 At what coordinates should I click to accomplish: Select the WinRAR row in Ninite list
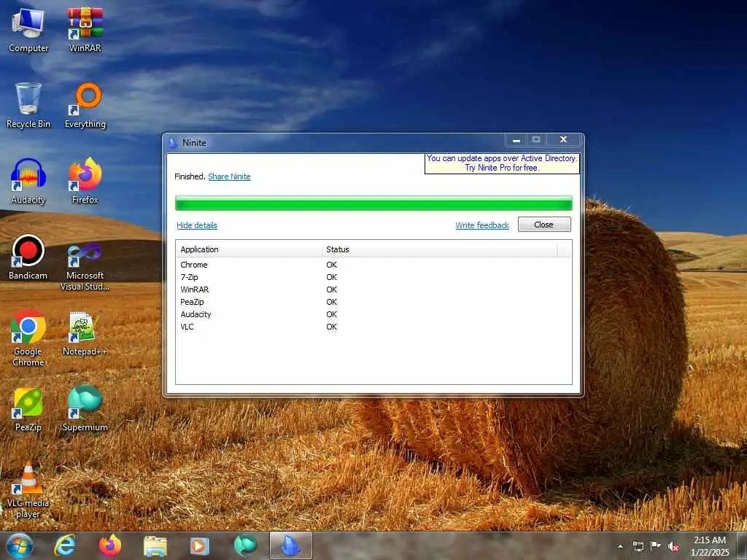pyautogui.click(x=373, y=289)
